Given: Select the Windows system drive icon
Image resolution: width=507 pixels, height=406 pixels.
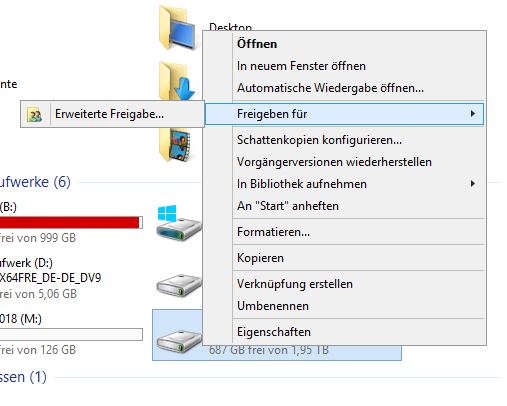Looking at the screenshot, I should pos(179,223).
